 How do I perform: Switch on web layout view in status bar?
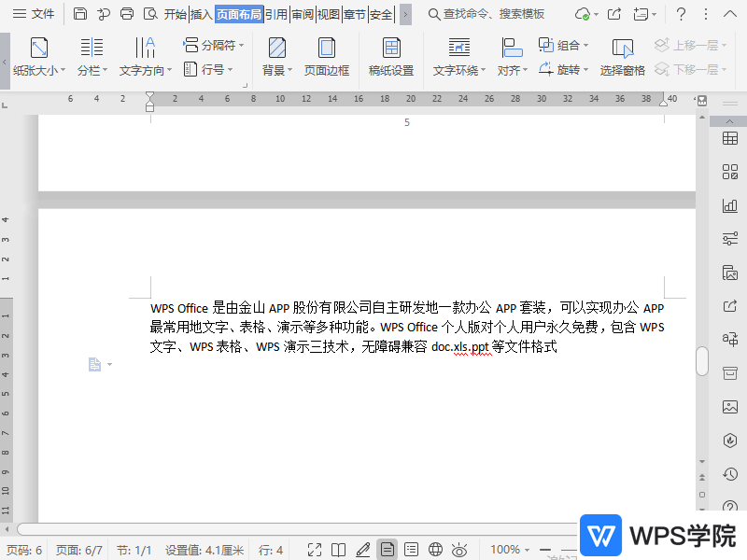click(435, 550)
